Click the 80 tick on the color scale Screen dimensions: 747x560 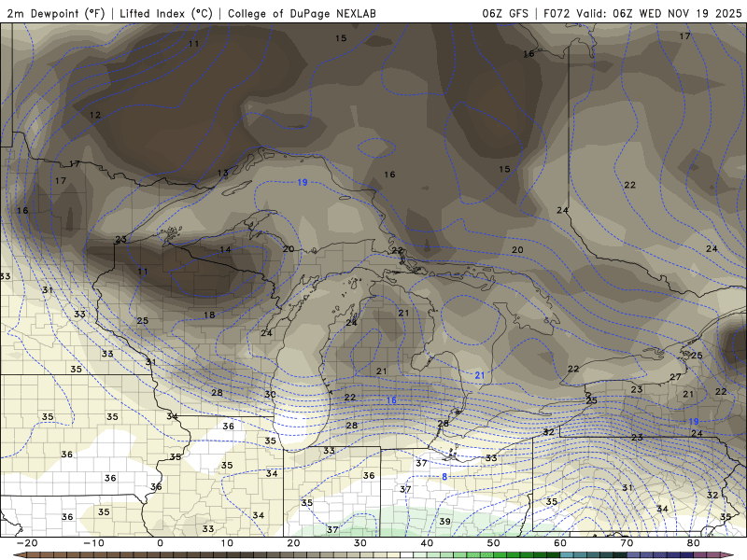[694, 543]
